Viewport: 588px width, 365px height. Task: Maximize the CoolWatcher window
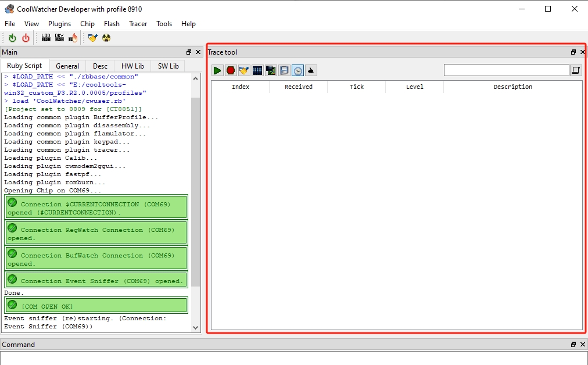(x=548, y=9)
